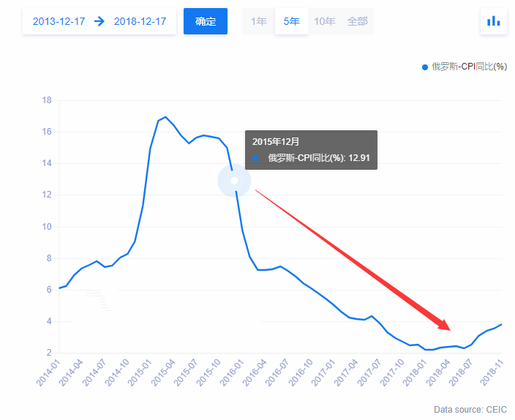Click the blue legend dot for 俄罗斯-CPI同比
The image size is (515, 420).
[424, 67]
